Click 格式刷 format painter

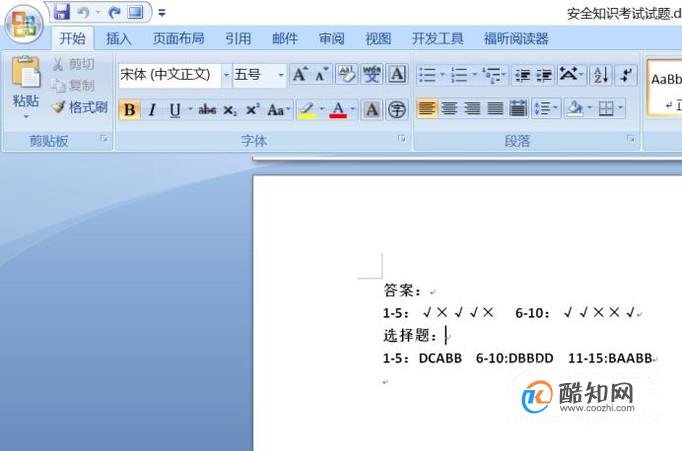pos(80,107)
